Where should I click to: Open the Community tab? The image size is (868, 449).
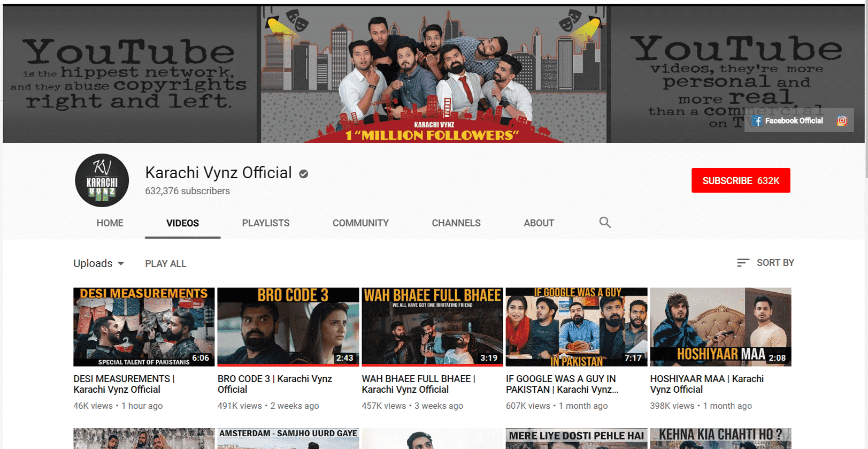[360, 223]
